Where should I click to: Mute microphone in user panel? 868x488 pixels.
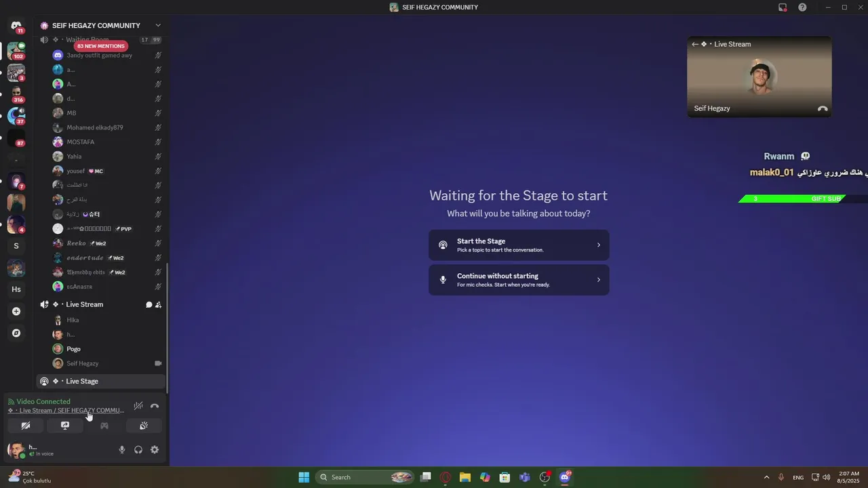click(122, 449)
